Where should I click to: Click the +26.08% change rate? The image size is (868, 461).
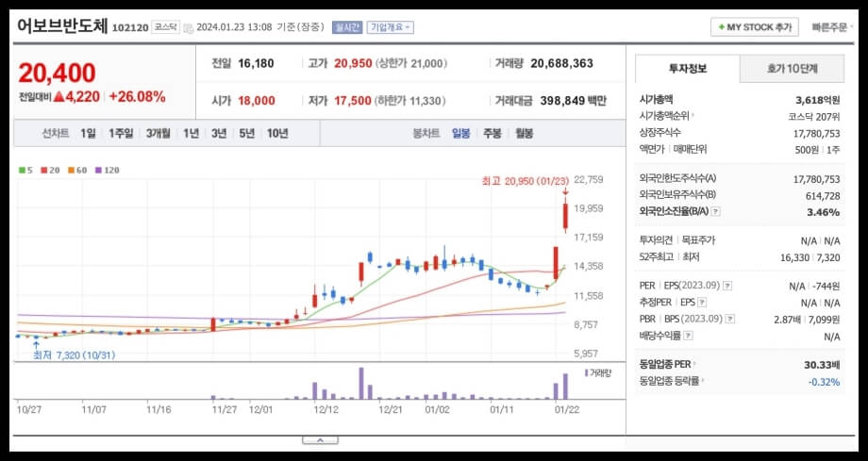138,97
